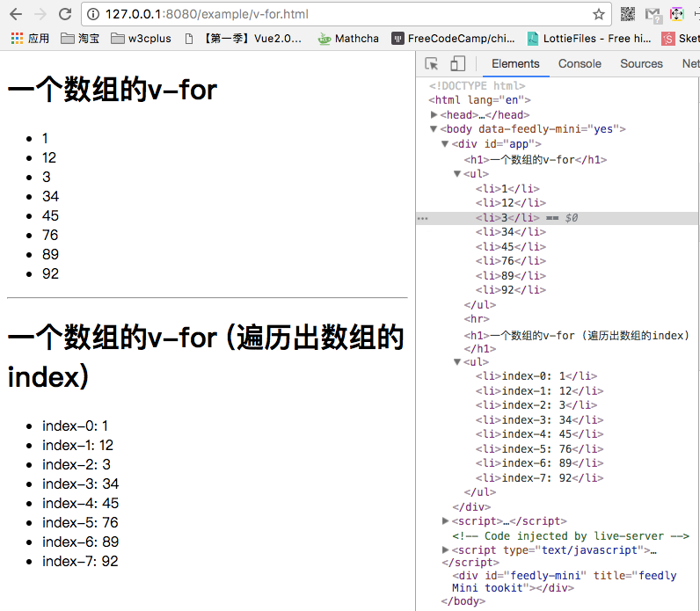The width and height of the screenshot is (700, 611).
Task: Open the 【第一季】Vue2.0 bookmark
Action: (x=244, y=39)
